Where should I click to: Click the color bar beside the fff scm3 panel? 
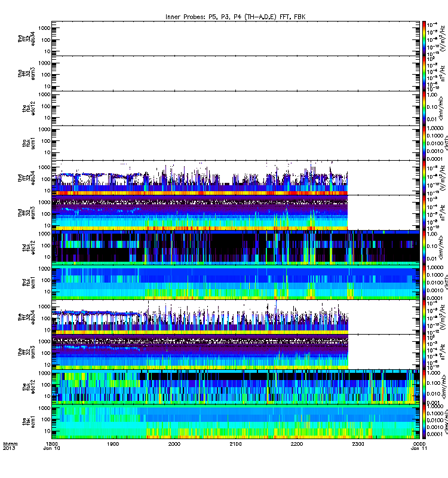pyautogui.click(x=424, y=352)
